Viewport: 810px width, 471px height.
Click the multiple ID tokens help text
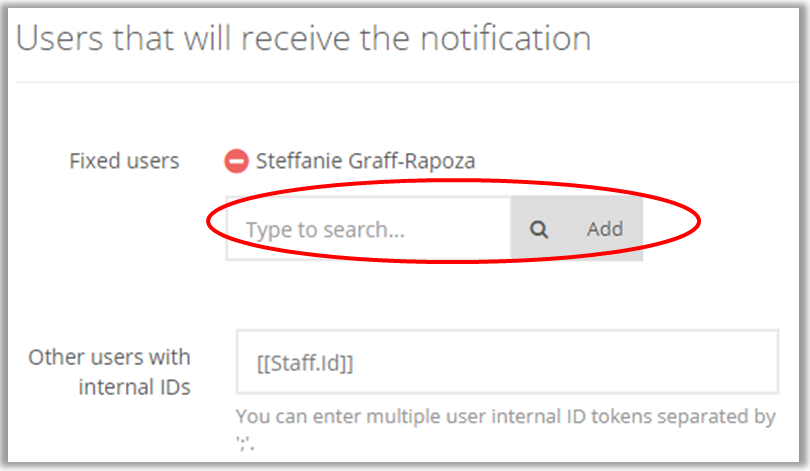pyautogui.click(x=505, y=415)
